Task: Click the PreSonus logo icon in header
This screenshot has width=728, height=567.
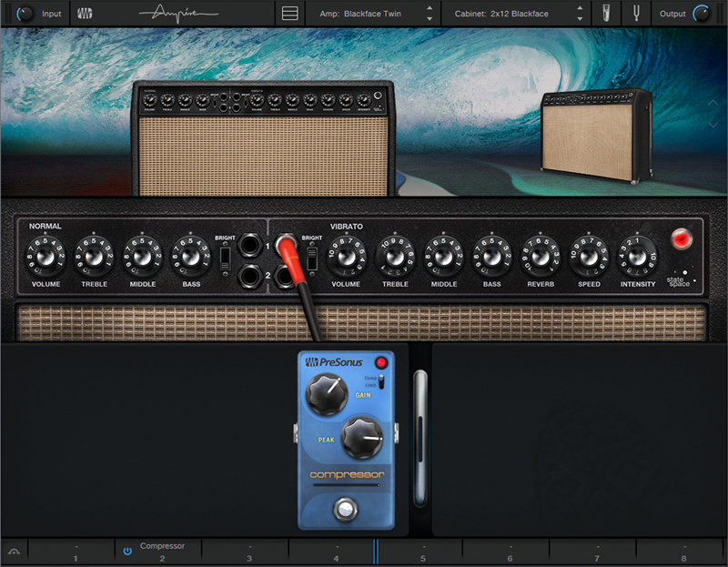Action: 85,14
